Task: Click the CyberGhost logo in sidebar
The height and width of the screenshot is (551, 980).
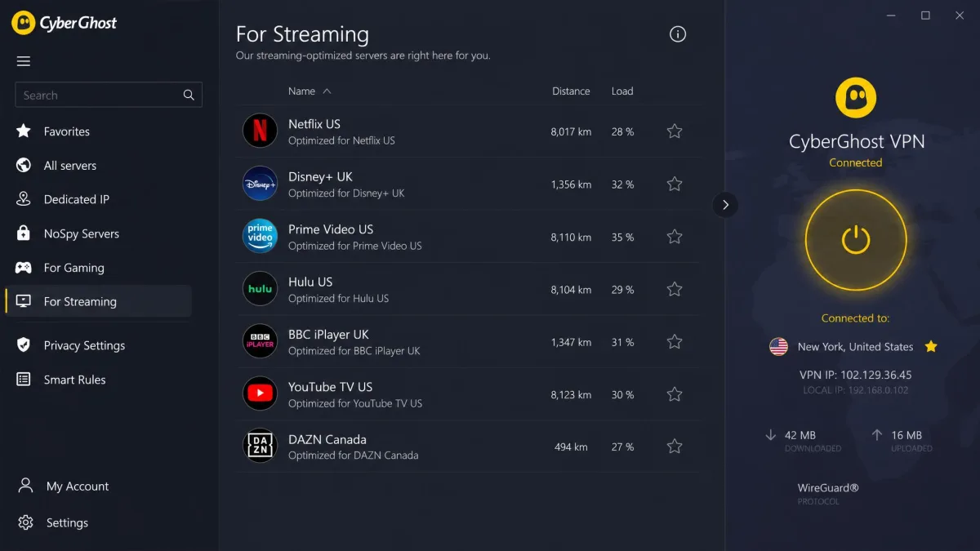Action: [65, 23]
